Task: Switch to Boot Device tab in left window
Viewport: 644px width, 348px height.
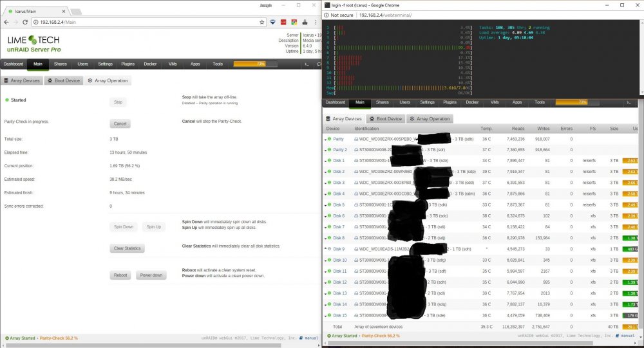Action: point(64,81)
